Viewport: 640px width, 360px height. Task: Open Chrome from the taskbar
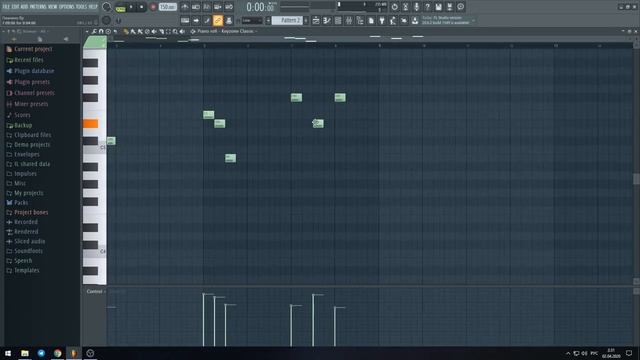tap(58, 353)
